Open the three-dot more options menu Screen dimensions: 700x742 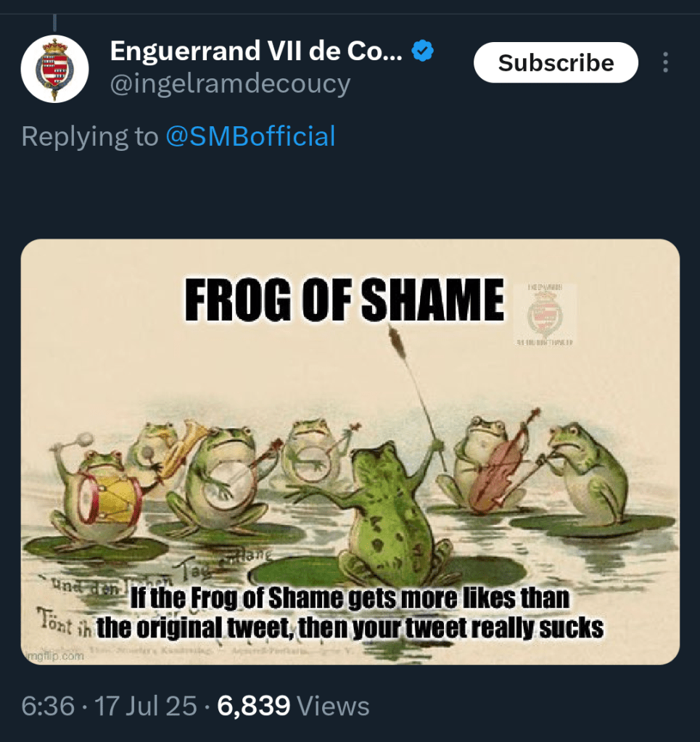pos(665,62)
